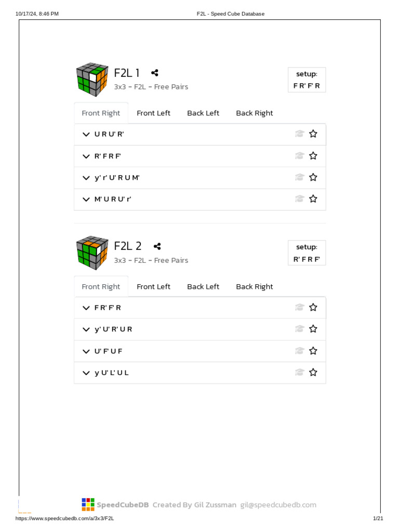Toggle star on y' U' R' U R algorithm

coord(313,329)
